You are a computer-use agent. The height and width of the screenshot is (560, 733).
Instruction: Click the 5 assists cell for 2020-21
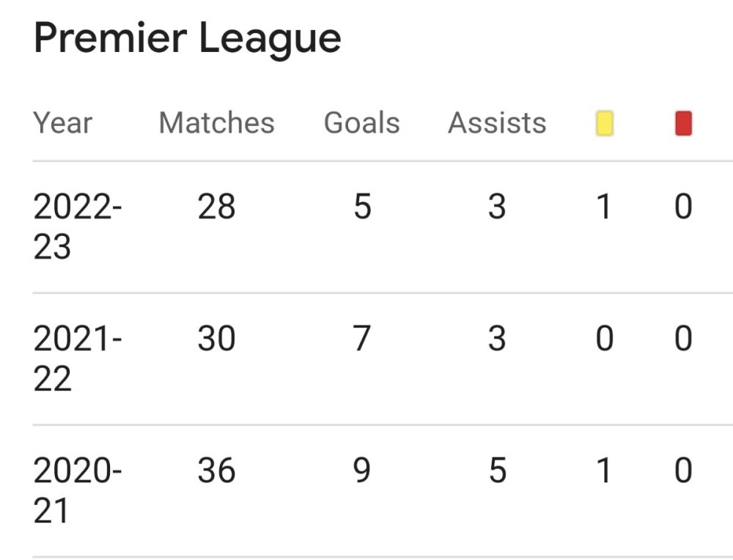pos(497,471)
